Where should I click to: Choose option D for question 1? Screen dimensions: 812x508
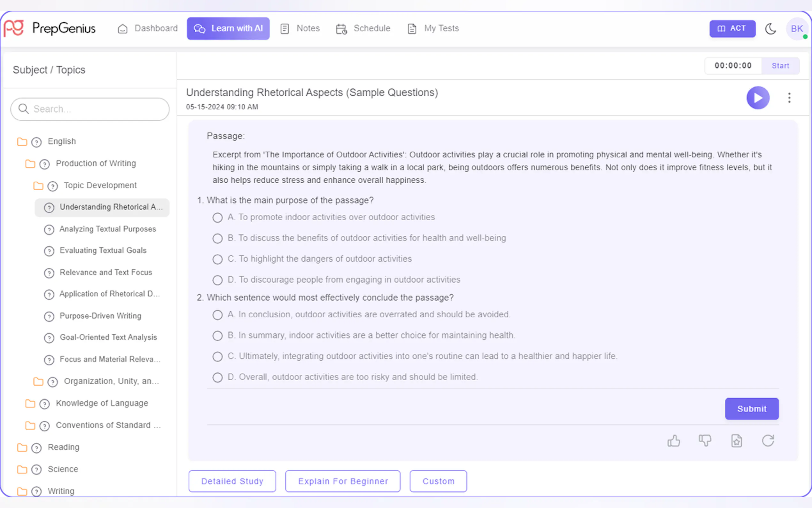coord(217,280)
